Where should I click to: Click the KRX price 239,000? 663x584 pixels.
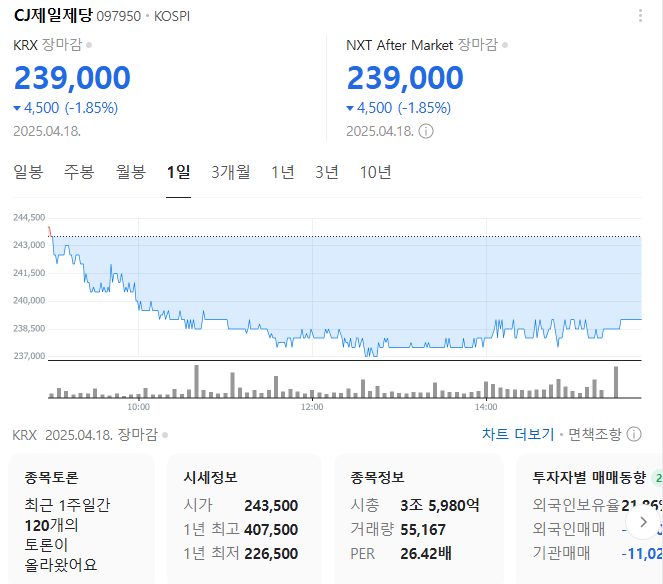click(72, 78)
